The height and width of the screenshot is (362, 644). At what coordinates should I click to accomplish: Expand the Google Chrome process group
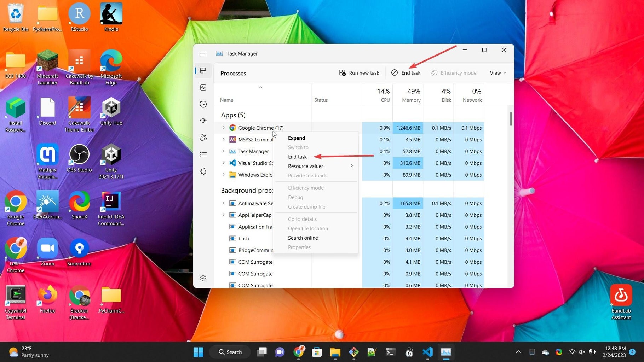[x=223, y=128]
